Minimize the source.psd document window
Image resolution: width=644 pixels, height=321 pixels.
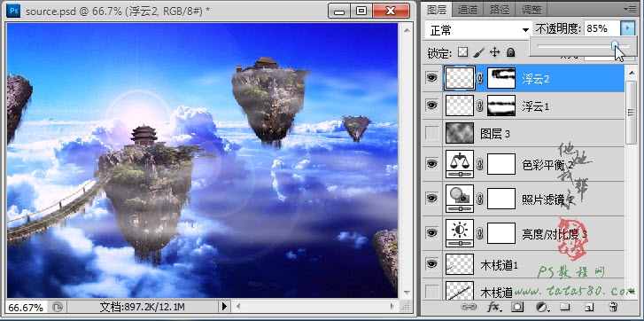tap(339, 12)
